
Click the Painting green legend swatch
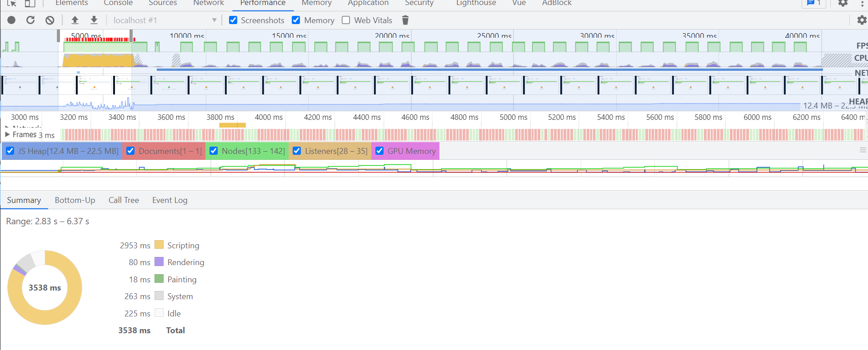click(x=159, y=279)
